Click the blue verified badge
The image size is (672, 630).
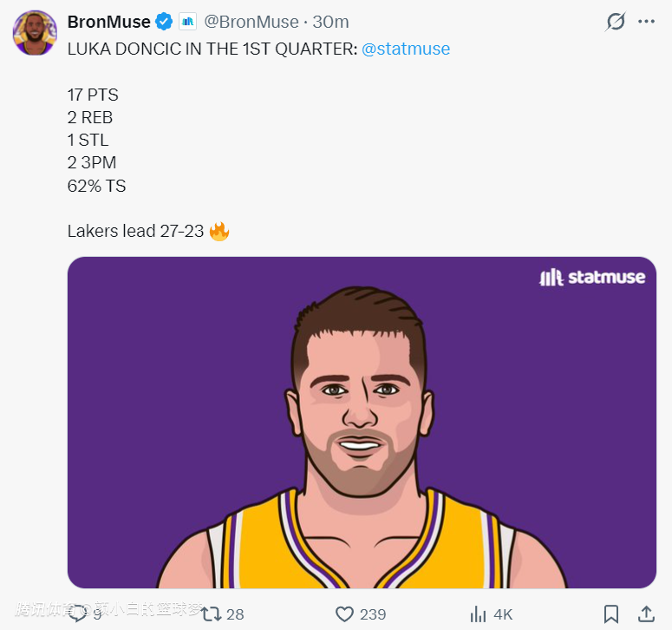pyautogui.click(x=164, y=22)
